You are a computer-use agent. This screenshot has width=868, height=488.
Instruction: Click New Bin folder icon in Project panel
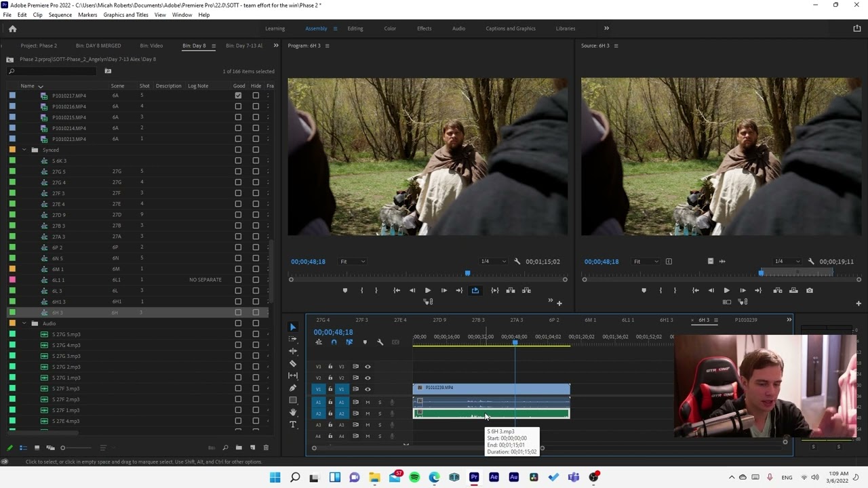coord(239,447)
